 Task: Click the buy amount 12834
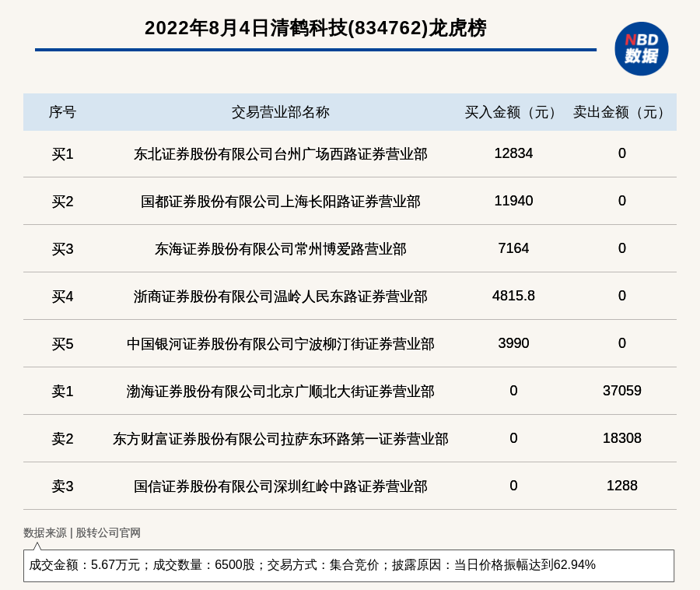pyautogui.click(x=513, y=153)
